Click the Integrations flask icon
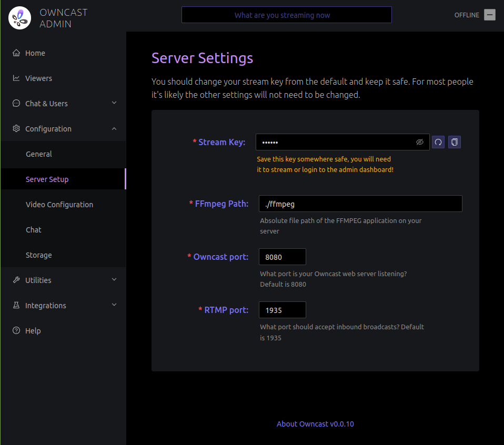This screenshot has height=445, width=504. pyautogui.click(x=16, y=306)
